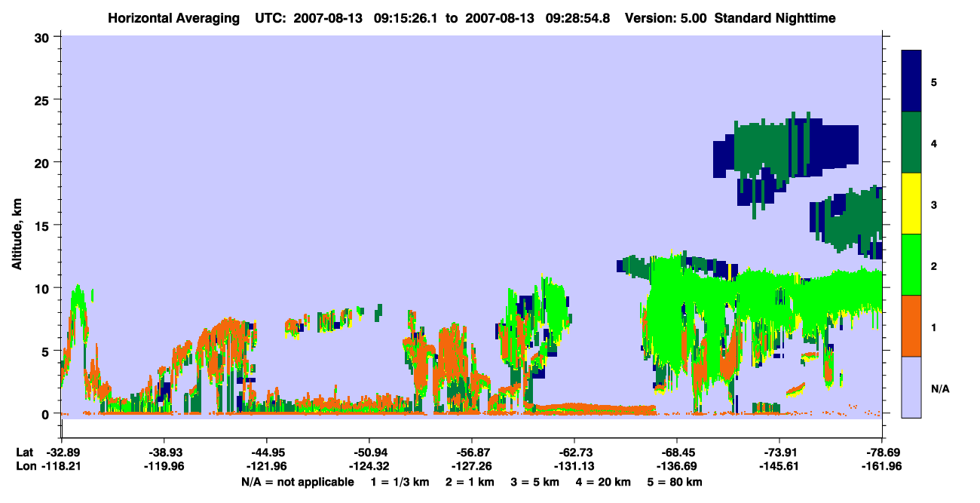Click the altitude tick label 20

[44, 162]
